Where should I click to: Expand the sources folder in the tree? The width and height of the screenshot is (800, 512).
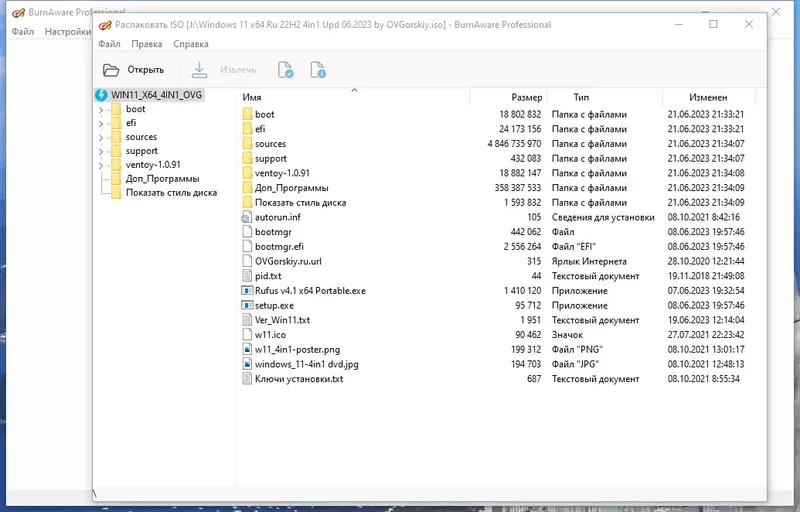(101, 138)
